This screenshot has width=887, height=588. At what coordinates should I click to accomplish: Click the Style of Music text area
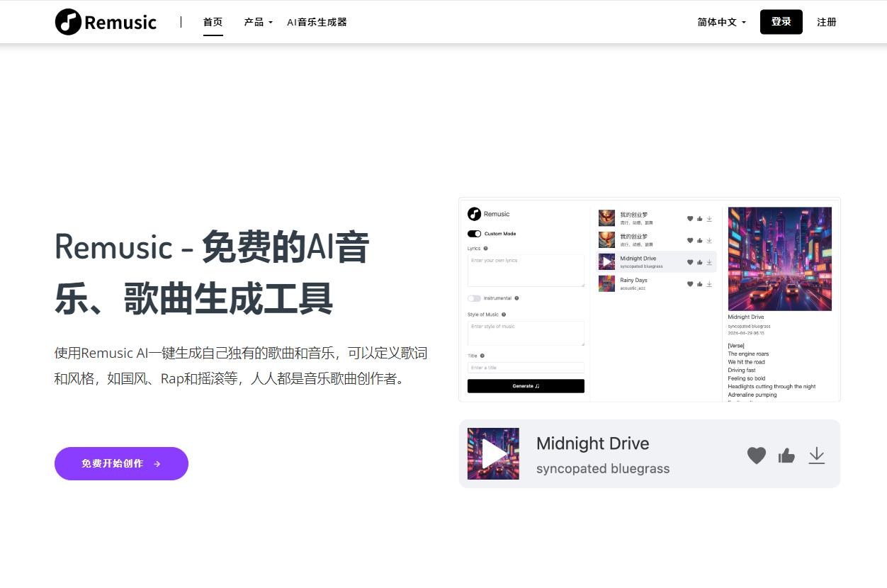[x=526, y=333]
